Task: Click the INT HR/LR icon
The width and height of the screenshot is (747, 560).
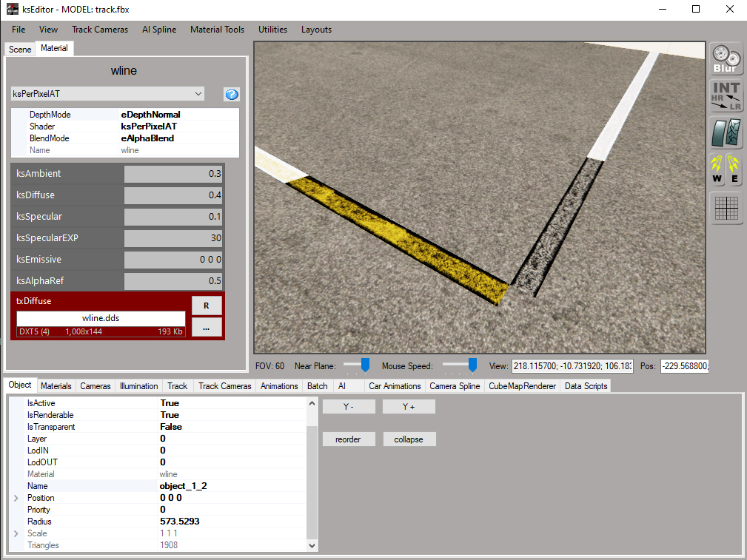Action: click(x=726, y=97)
